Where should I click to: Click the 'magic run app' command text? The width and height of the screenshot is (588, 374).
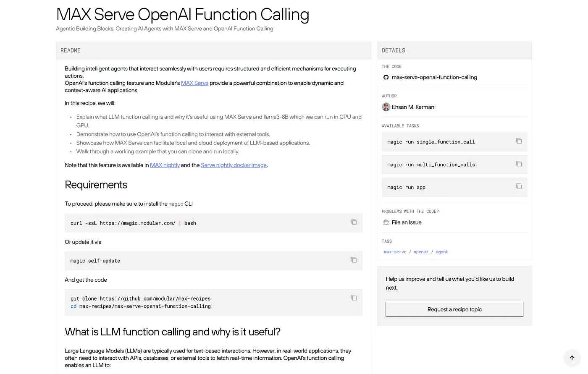(x=406, y=187)
